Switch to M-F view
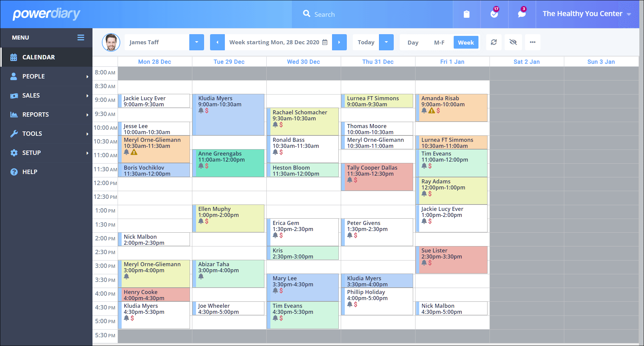Image resolution: width=644 pixels, height=346 pixels. (439, 43)
